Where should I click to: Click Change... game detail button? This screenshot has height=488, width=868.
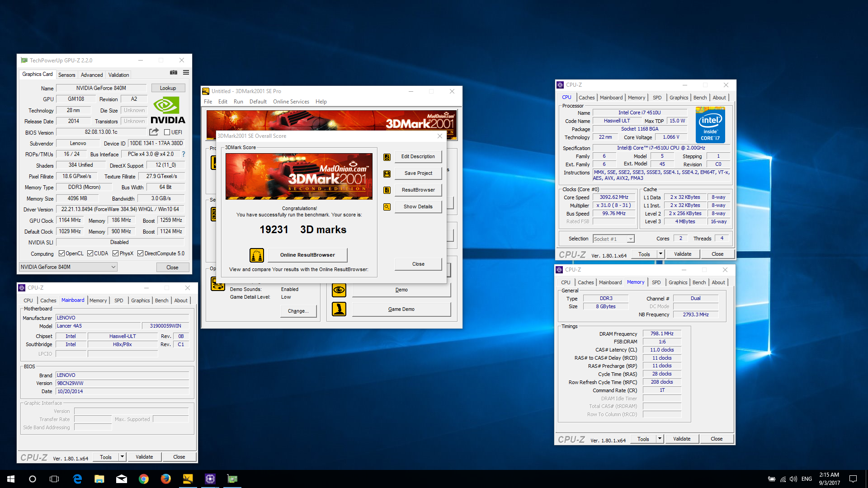click(298, 311)
